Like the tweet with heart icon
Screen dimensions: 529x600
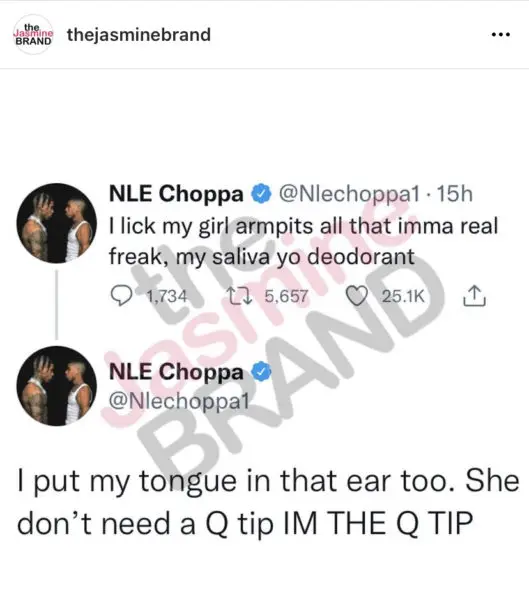click(357, 296)
